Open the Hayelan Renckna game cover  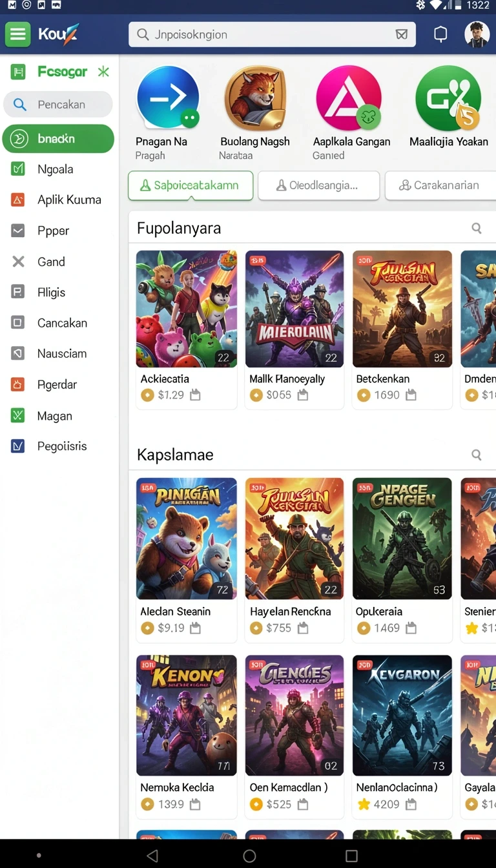294,539
